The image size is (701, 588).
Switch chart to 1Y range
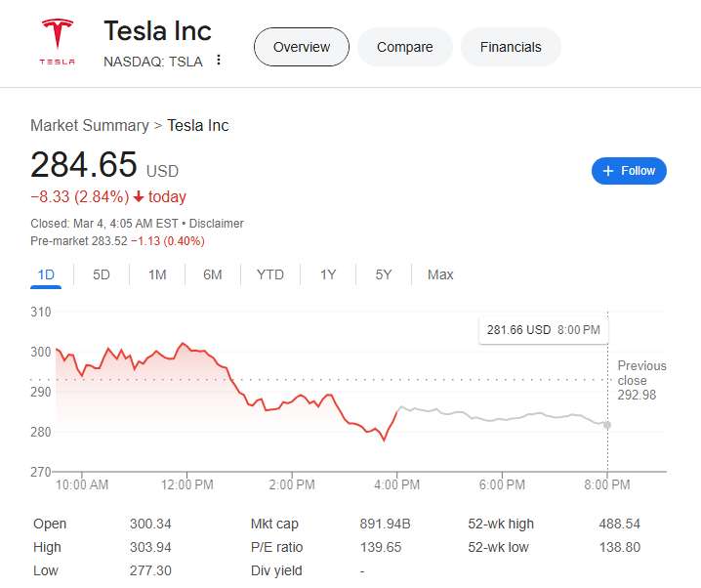328,274
